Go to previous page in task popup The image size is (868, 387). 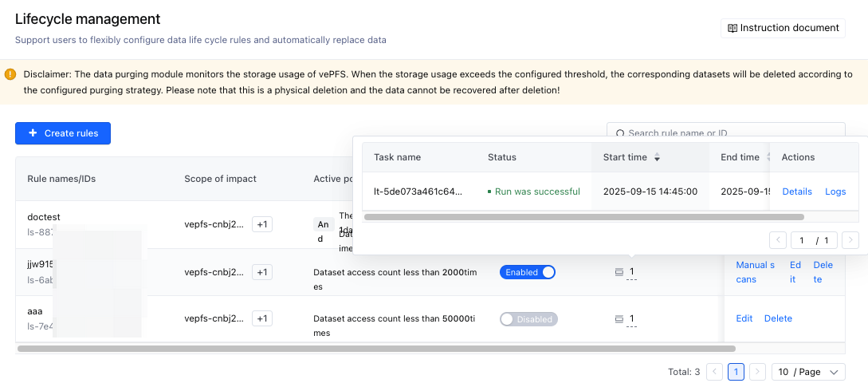click(778, 240)
